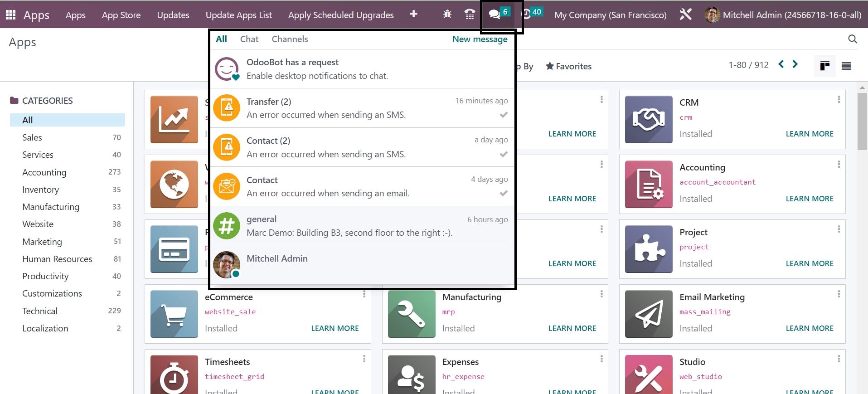868x394 pixels.
Task: Click the search magnifier icon
Action: pos(852,39)
